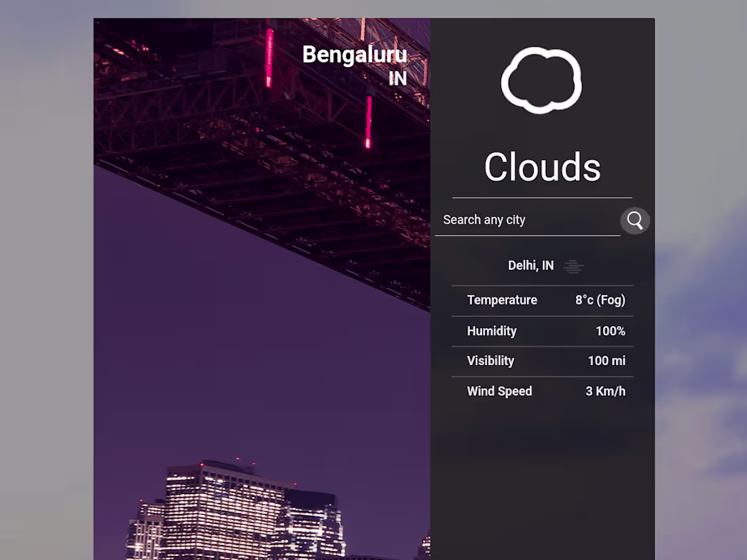Viewport: 747px width, 560px height.
Task: Select the fog icon beside Delhi, IN
Action: click(x=574, y=266)
